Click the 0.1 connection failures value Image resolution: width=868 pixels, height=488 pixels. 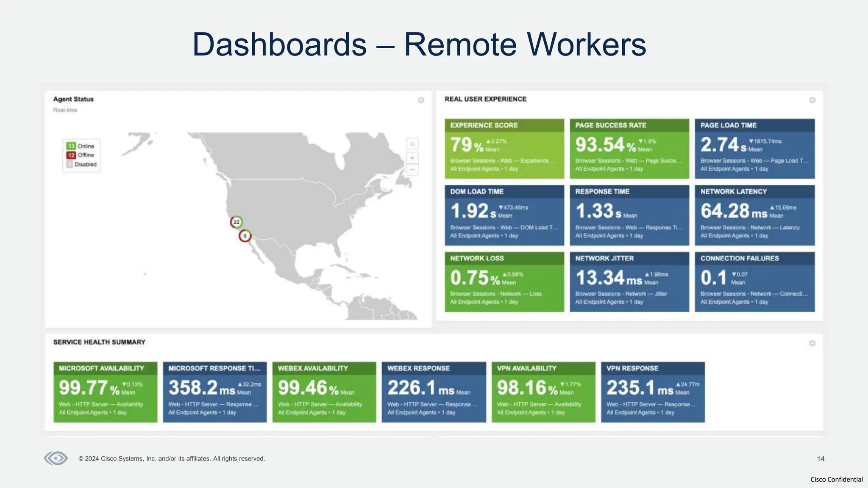713,278
